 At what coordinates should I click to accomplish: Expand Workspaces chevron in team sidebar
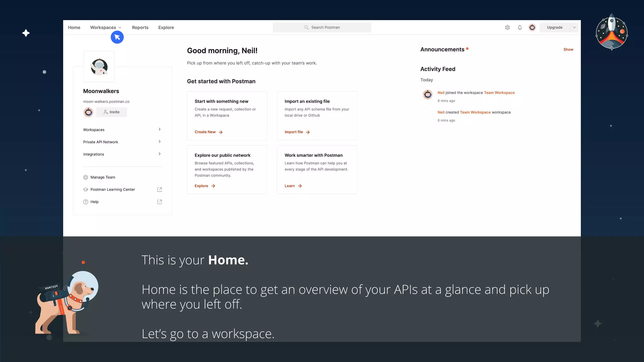[159, 129]
